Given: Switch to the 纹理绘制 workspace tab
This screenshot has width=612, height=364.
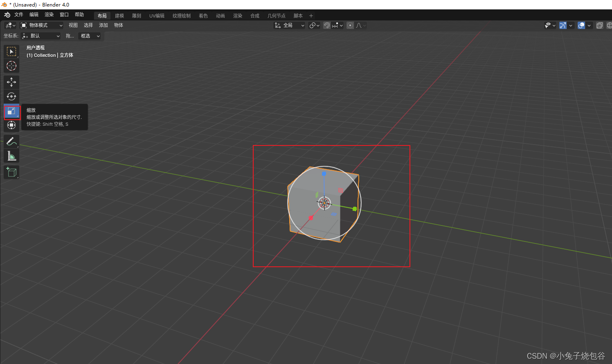Looking at the screenshot, I should [x=182, y=16].
